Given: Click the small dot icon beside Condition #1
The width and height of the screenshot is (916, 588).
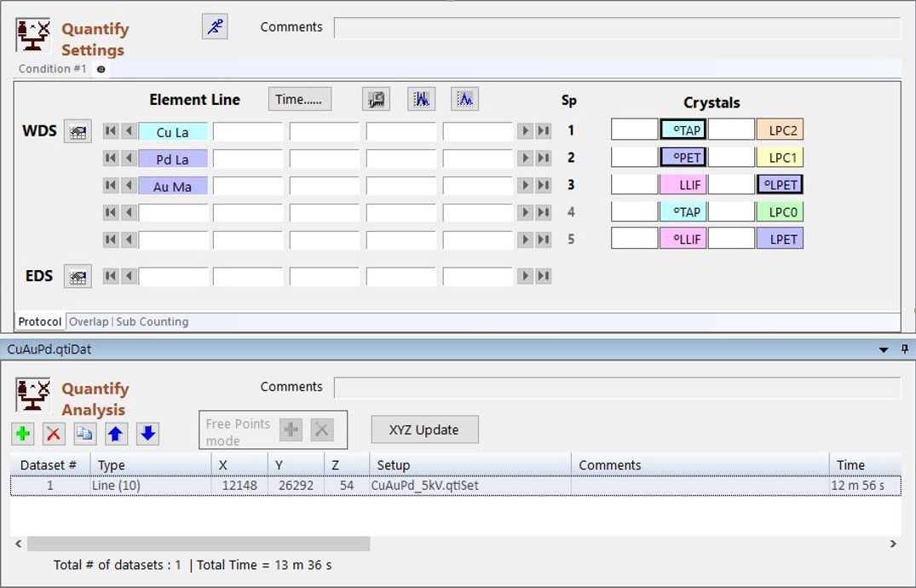Looking at the screenshot, I should pos(101,69).
